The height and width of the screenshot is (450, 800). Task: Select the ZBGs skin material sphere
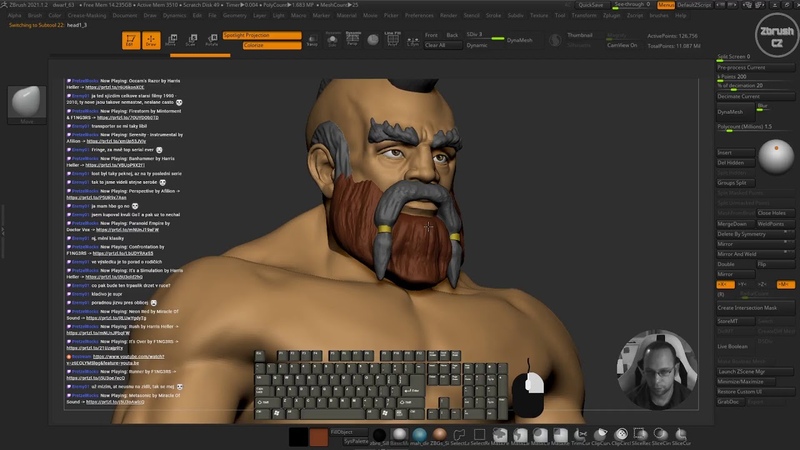(439, 435)
